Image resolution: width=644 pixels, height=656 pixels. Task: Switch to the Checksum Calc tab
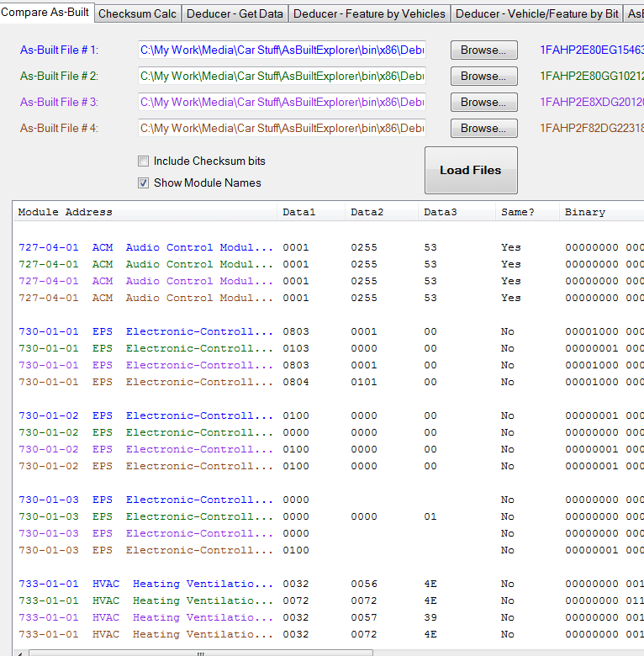(138, 13)
